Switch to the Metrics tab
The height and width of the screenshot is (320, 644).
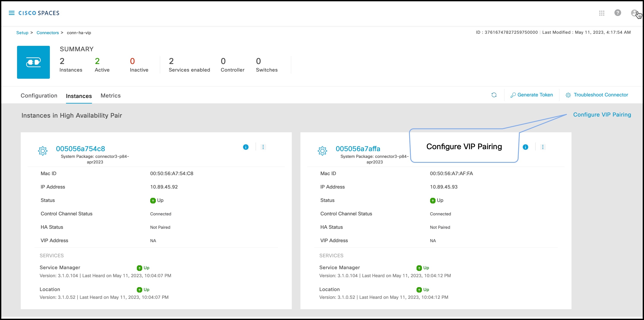110,96
